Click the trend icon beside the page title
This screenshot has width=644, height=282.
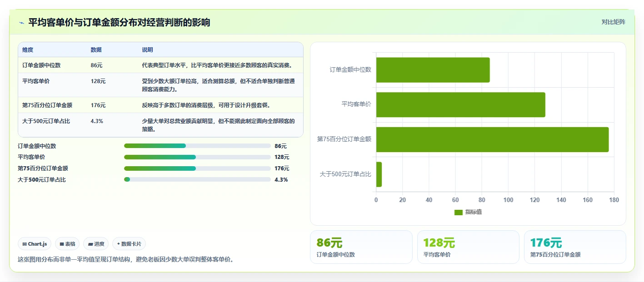click(x=21, y=23)
